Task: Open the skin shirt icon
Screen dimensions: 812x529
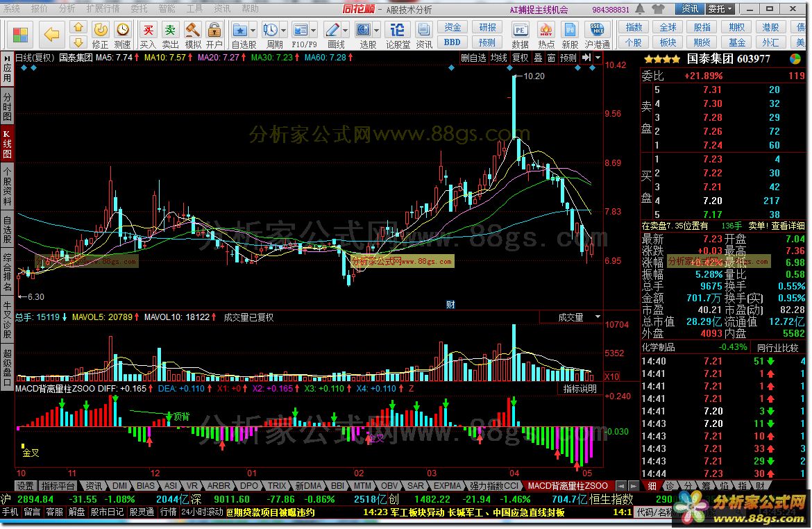Action: [x=658, y=9]
